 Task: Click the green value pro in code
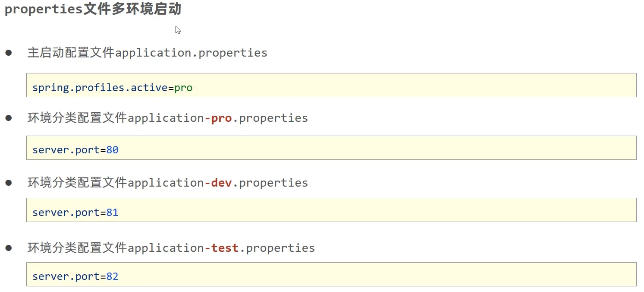(x=183, y=89)
